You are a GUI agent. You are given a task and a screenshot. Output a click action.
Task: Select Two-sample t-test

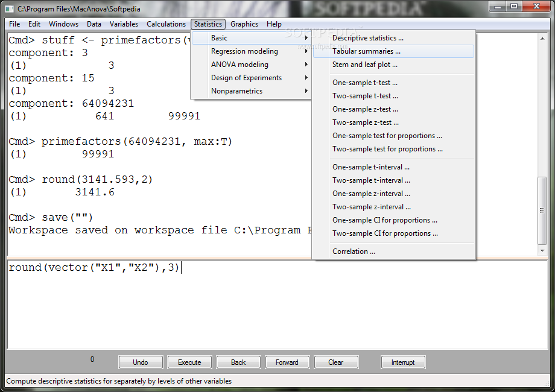point(393,96)
